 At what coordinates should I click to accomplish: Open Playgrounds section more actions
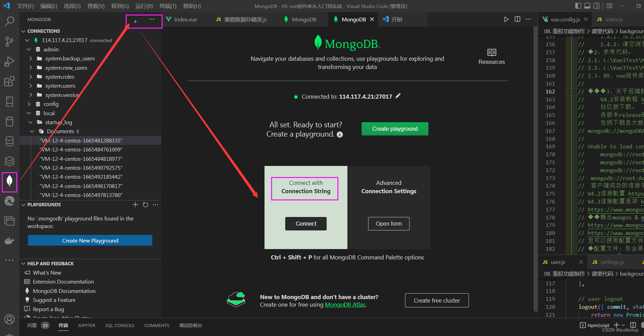point(156,205)
